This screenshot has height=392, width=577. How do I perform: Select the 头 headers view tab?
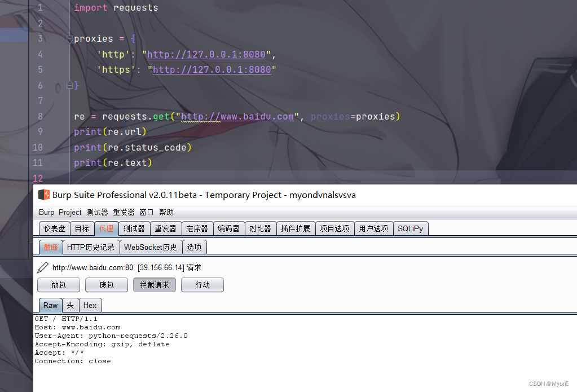(x=71, y=305)
